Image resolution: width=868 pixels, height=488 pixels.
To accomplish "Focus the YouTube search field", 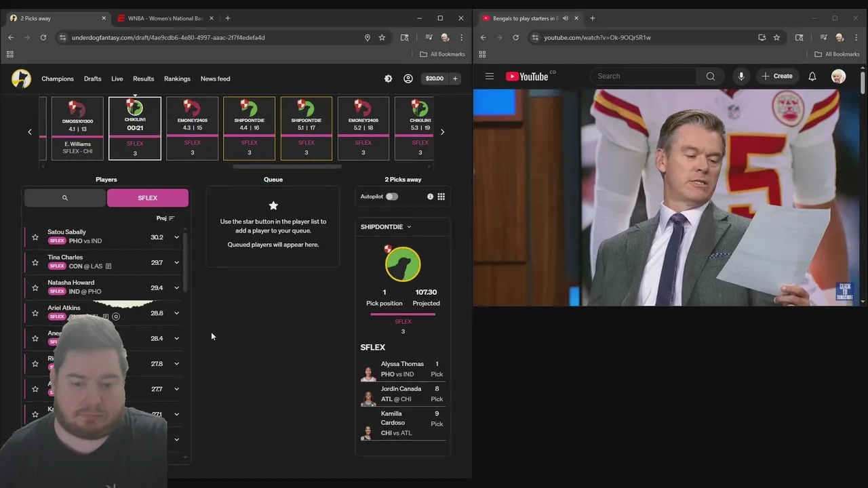I will point(644,77).
